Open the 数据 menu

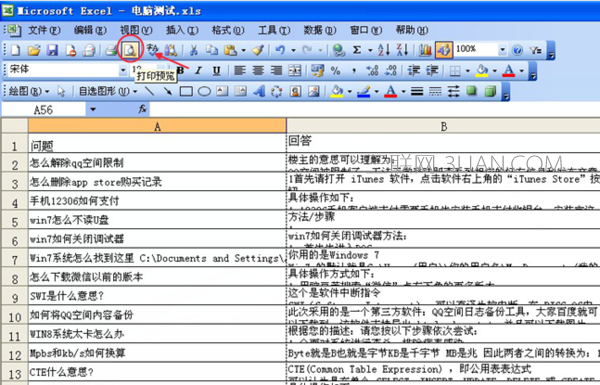320,30
